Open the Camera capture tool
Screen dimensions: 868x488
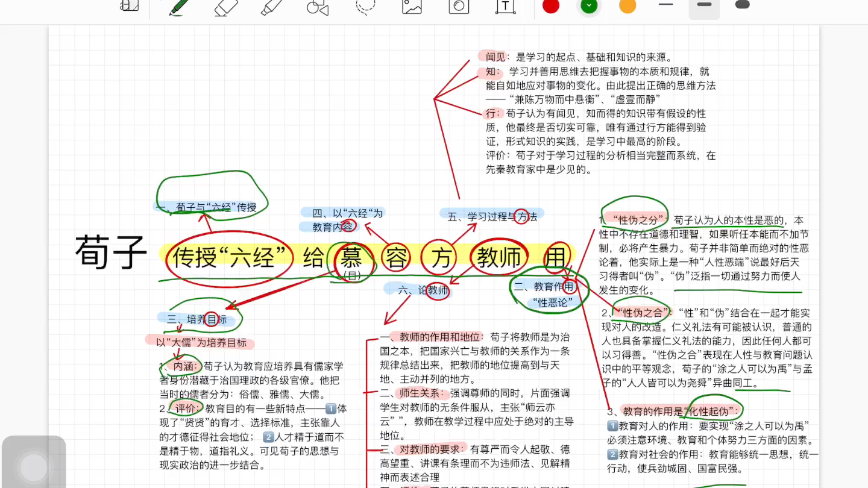click(459, 7)
